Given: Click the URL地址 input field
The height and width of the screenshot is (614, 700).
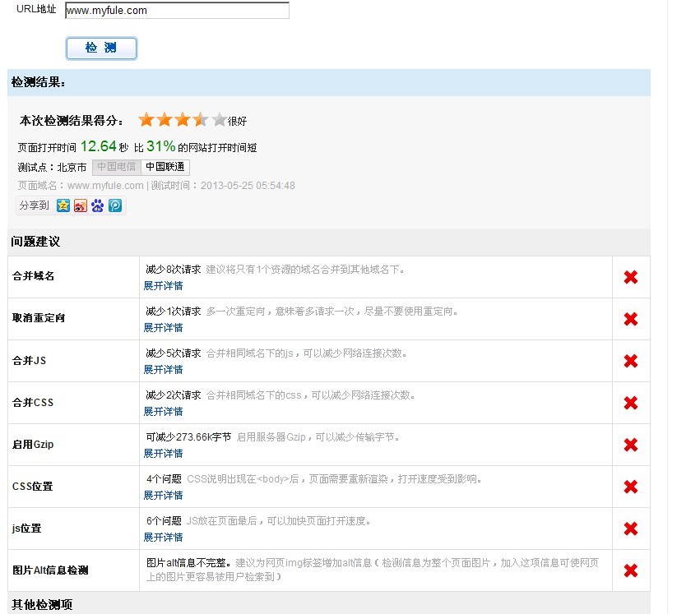Looking at the screenshot, I should coord(177,11).
